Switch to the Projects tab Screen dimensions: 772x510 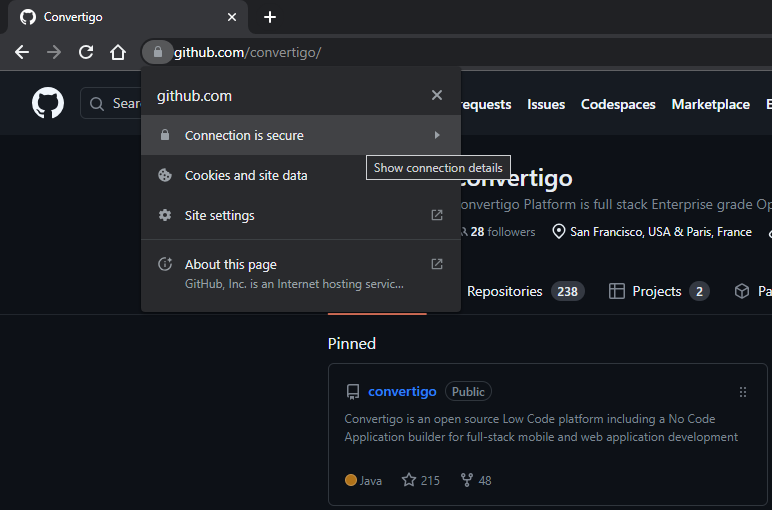pos(659,291)
